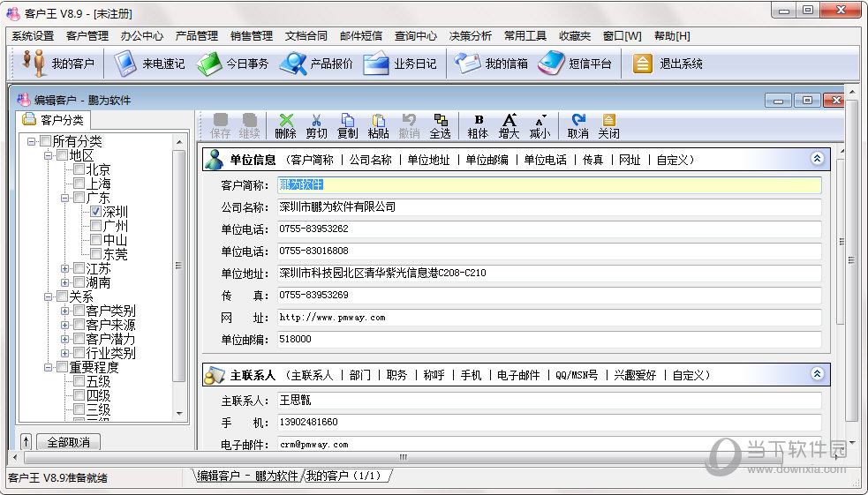Open the 系统设置 menu
Image resolution: width=868 pixels, height=495 pixels.
pyautogui.click(x=34, y=36)
